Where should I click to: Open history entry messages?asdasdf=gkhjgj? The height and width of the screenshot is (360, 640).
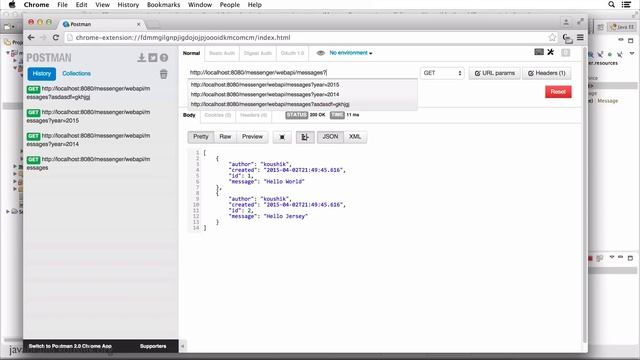[x=89, y=93]
